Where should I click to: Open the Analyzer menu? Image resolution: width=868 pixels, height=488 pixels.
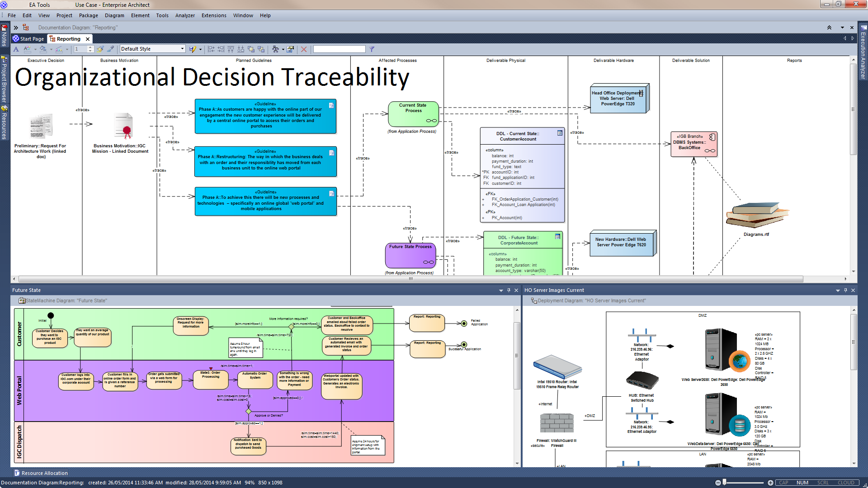[185, 15]
